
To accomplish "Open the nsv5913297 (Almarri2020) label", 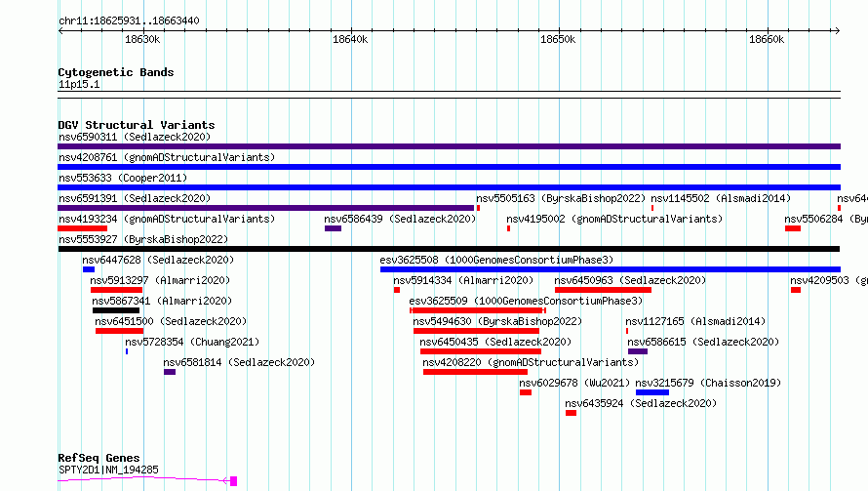I will click(x=160, y=280).
